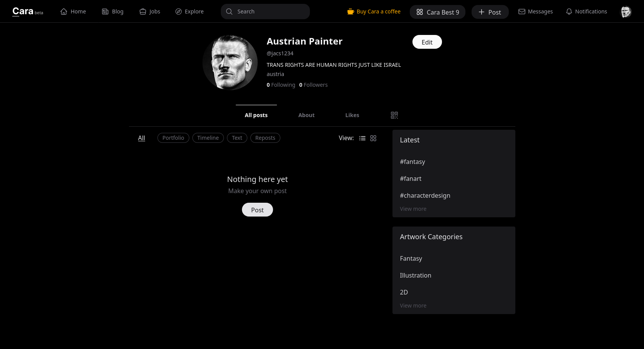This screenshot has width=644, height=349.
Task: Switch to the About tab
Action: 306,115
